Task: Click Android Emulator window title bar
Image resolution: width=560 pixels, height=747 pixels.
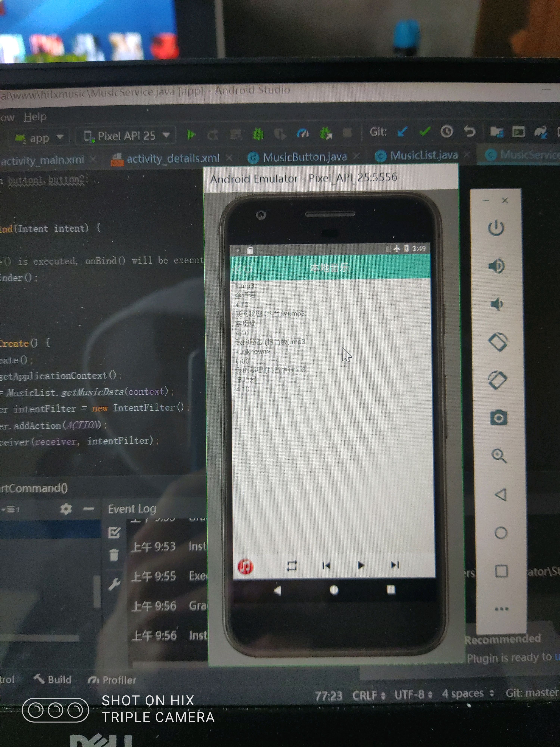Action: [x=331, y=178]
